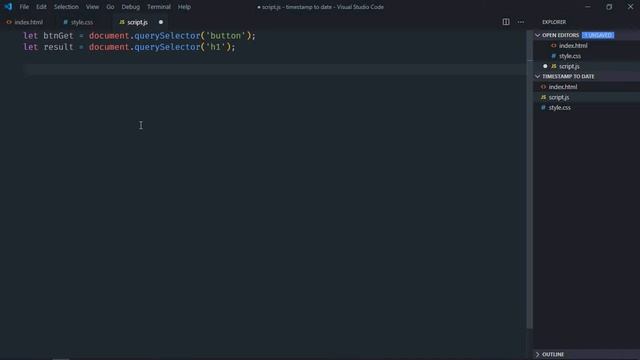Open the Selection menu
Screen dimensions: 640x360
66,7
